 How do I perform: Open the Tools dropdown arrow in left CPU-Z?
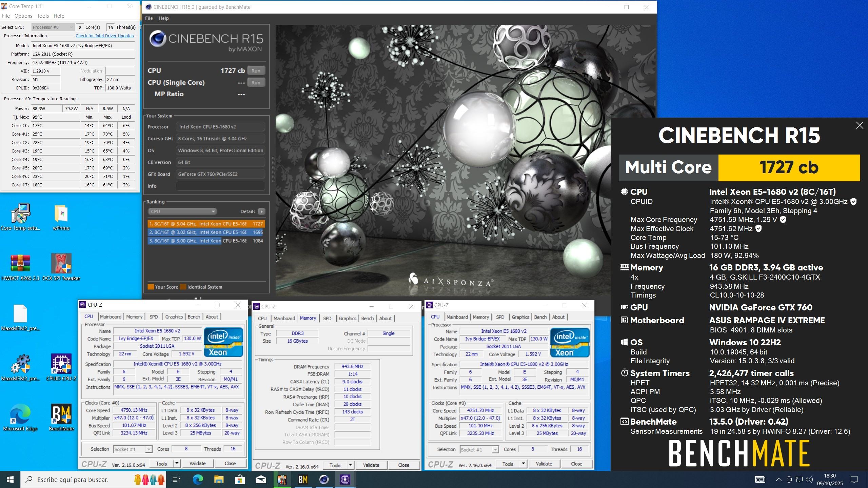click(177, 463)
